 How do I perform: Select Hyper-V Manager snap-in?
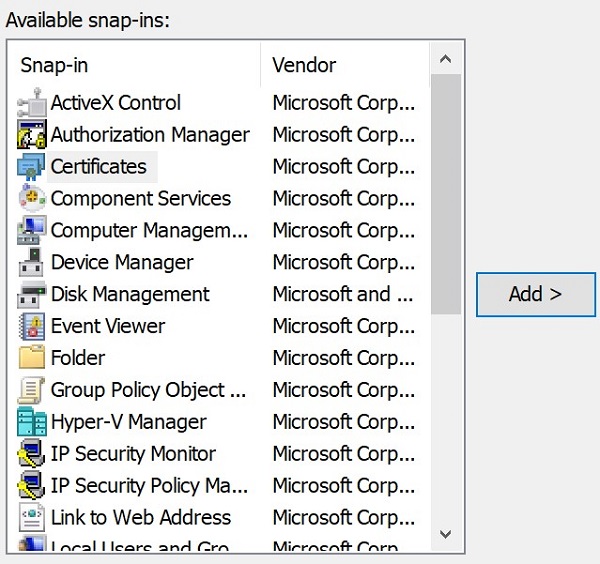(x=129, y=422)
